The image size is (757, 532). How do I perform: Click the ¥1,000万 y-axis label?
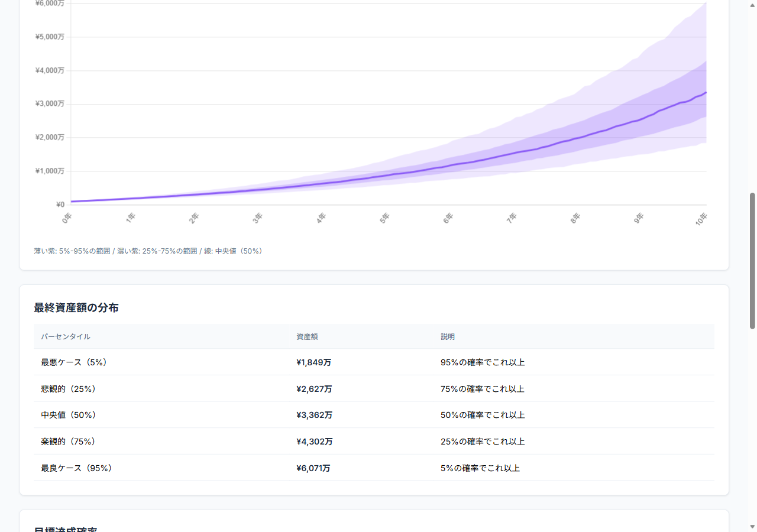[x=50, y=171]
